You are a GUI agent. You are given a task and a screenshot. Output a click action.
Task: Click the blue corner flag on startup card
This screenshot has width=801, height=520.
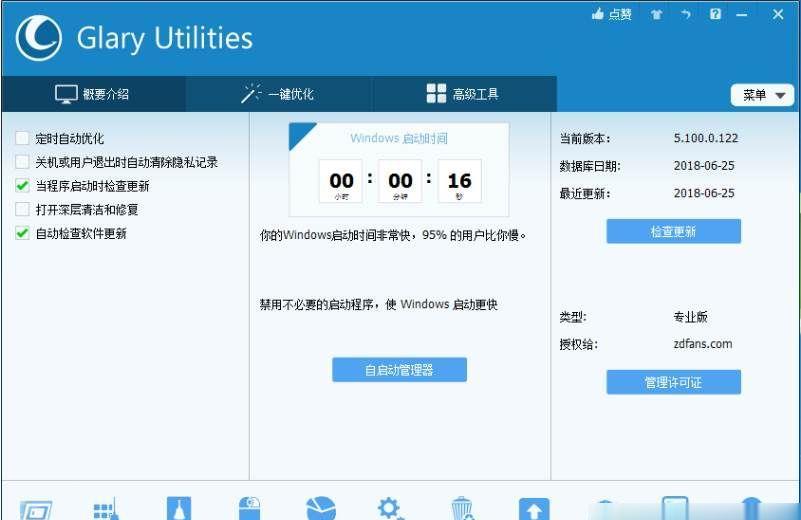[299, 133]
